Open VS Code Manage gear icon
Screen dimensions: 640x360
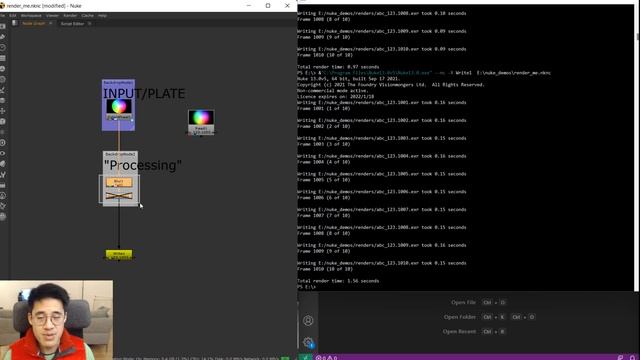point(308,342)
